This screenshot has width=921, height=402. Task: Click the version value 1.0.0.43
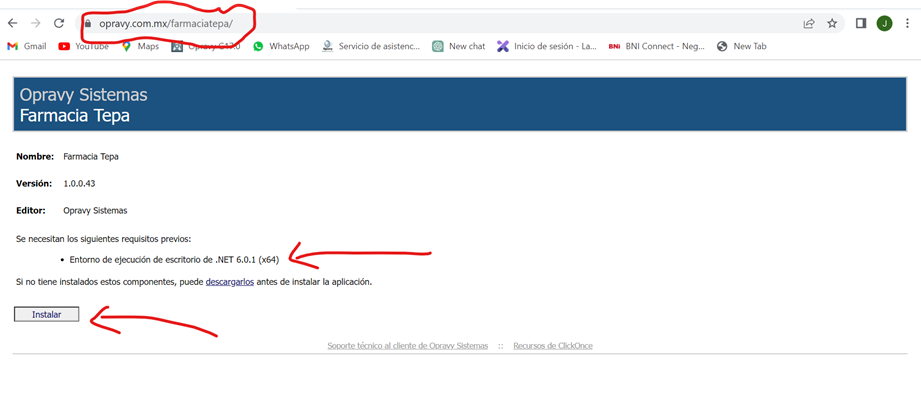(x=79, y=184)
